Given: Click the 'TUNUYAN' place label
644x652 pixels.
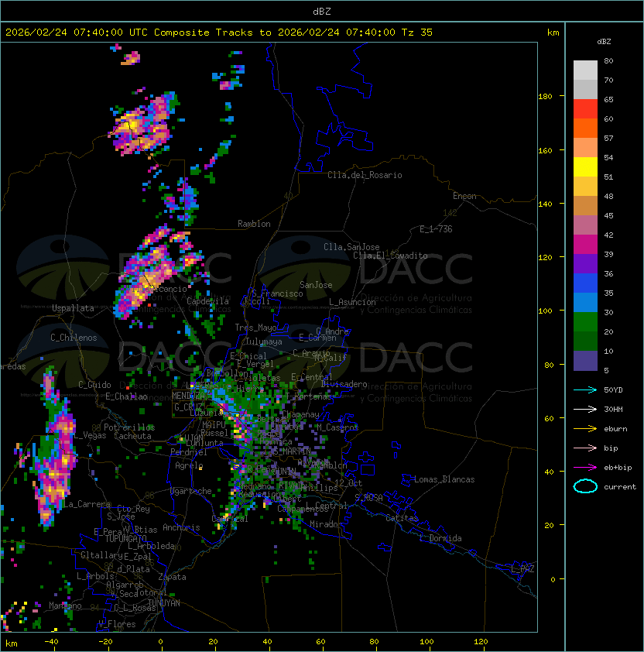Looking at the screenshot, I should [164, 603].
